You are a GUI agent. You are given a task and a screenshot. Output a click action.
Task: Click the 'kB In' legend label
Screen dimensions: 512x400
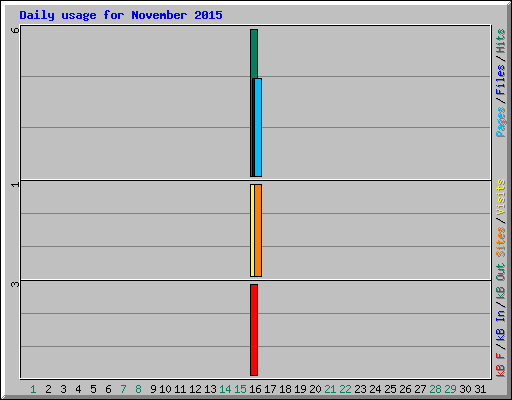point(501,325)
